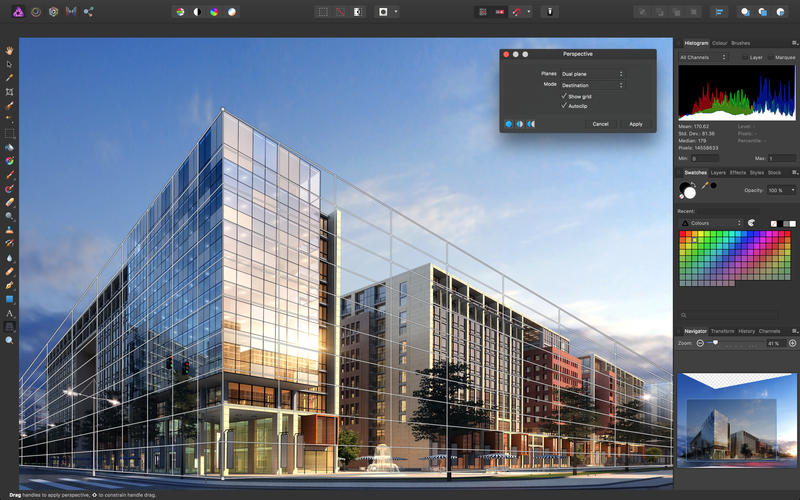This screenshot has width=800, height=500.
Task: Open the Mode dropdown set to Destination
Action: coord(591,85)
